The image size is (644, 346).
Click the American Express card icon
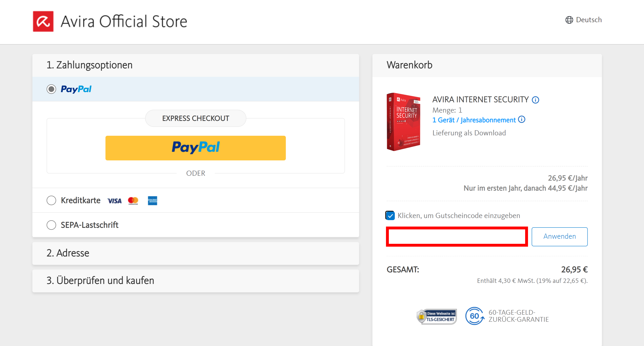[152, 201]
